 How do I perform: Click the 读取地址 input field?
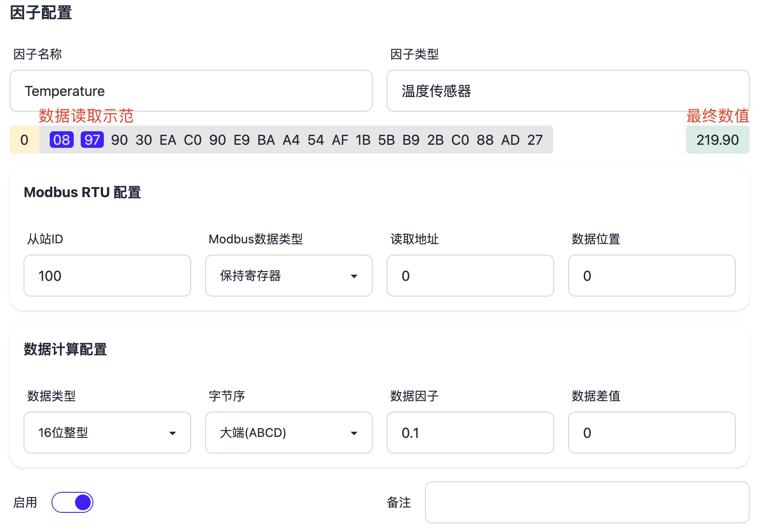[x=470, y=276]
